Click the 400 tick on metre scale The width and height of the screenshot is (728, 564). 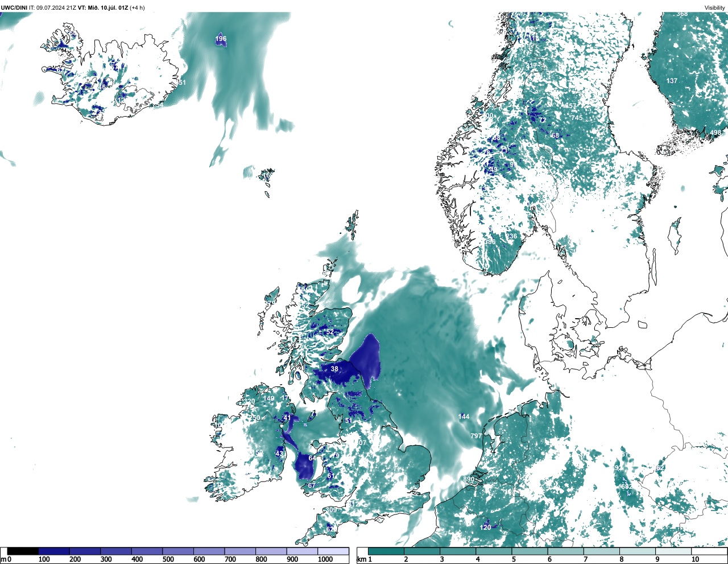137,559
